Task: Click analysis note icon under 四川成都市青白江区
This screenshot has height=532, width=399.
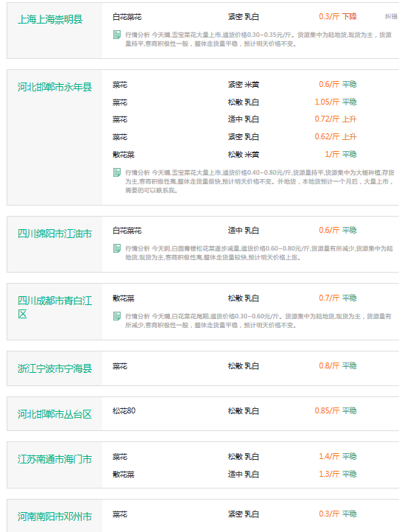Action: (x=117, y=316)
